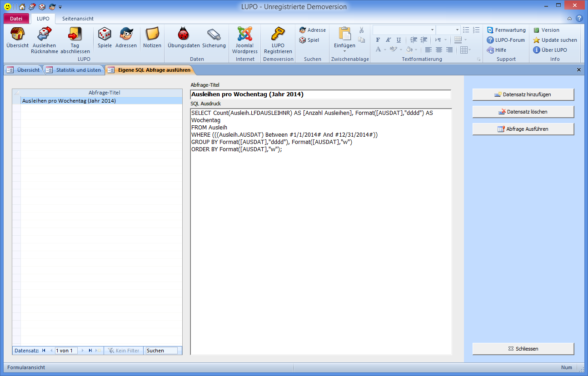Click the scissors cut icon
This screenshot has width=588, height=376.
click(361, 30)
